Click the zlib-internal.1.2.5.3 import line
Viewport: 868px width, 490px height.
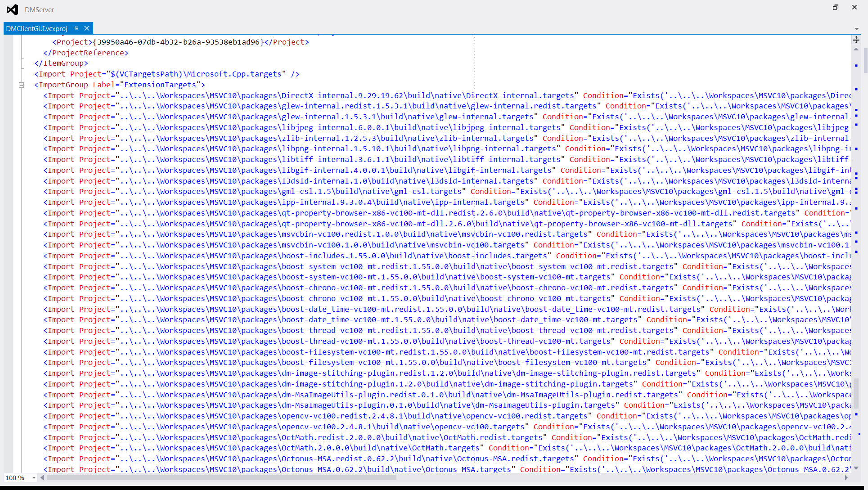pos(447,138)
